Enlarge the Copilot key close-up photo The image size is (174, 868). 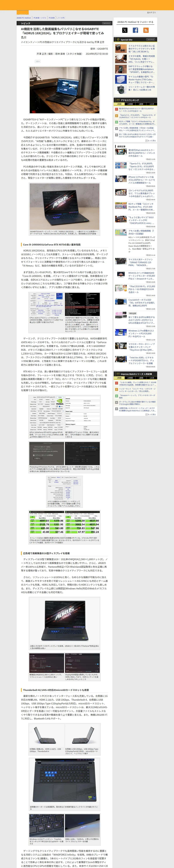(47, 826)
